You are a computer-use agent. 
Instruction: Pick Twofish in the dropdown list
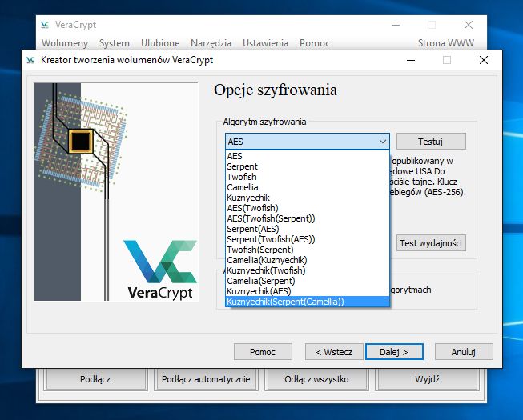point(308,177)
